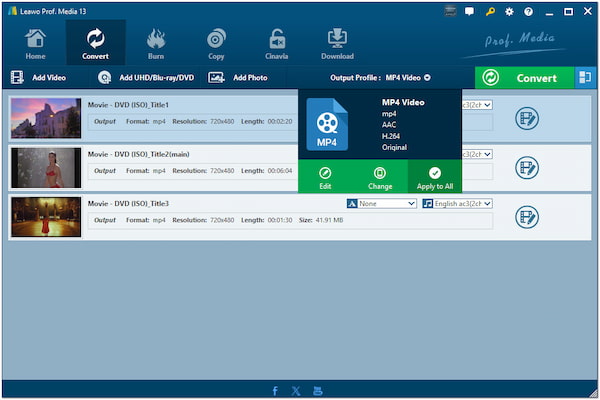Select the Title1 video thumbnail

(46, 118)
